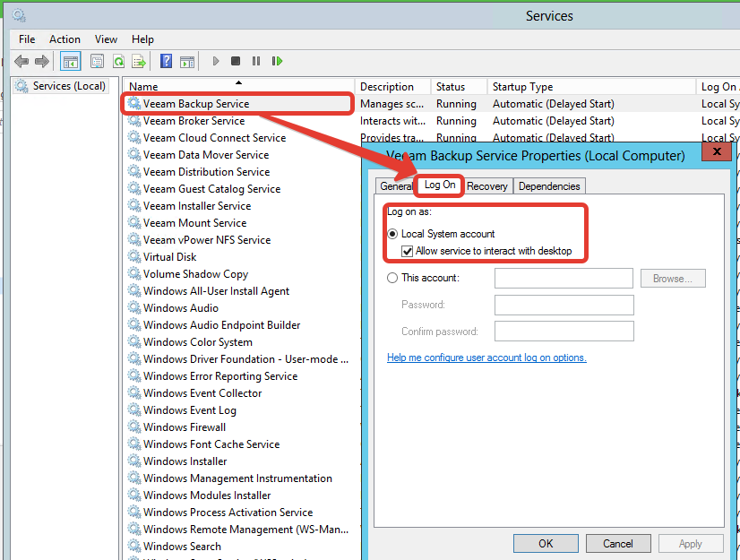Close the Veeam Backup Service Properties dialog
This screenshot has width=740, height=560.
(717, 151)
